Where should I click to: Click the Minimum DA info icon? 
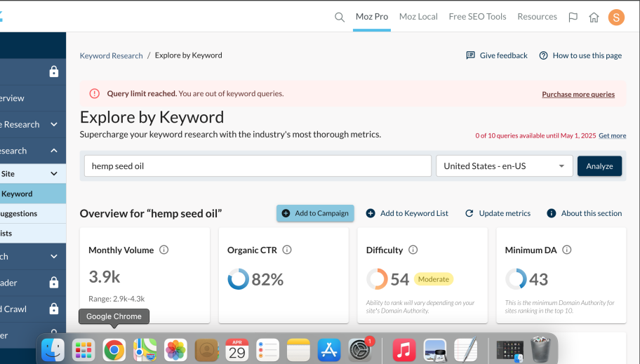(x=567, y=250)
